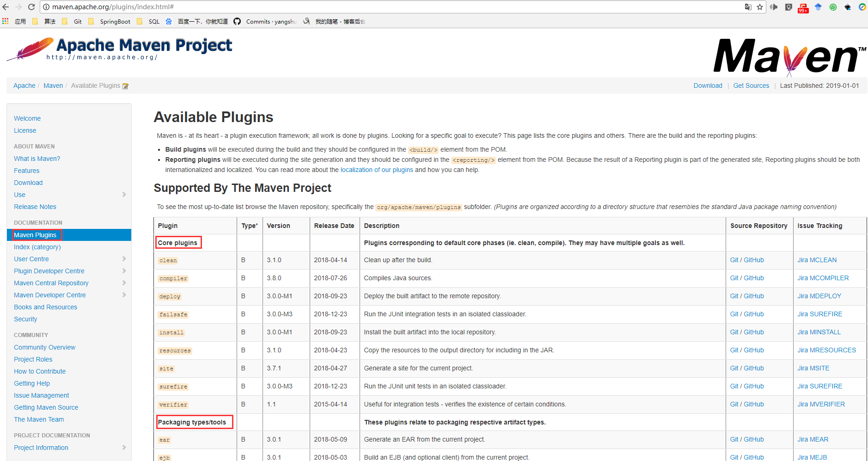
Task: Expand the Maven Central Repository chevron
Action: coord(124,283)
